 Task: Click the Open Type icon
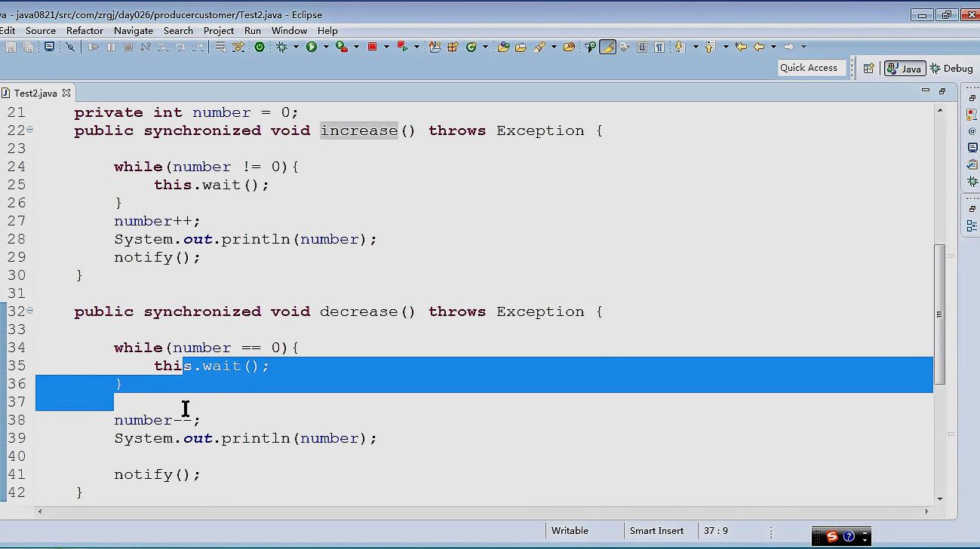pyautogui.click(x=503, y=47)
